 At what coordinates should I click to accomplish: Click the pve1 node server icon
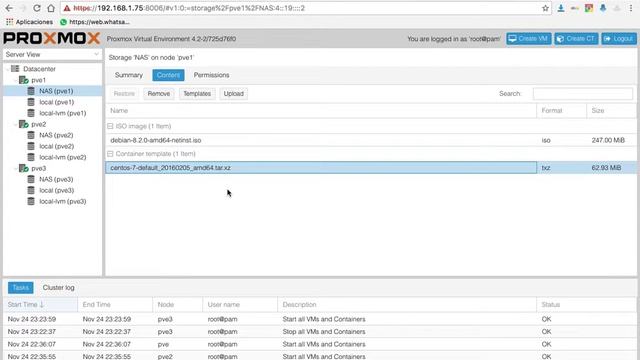24,80
